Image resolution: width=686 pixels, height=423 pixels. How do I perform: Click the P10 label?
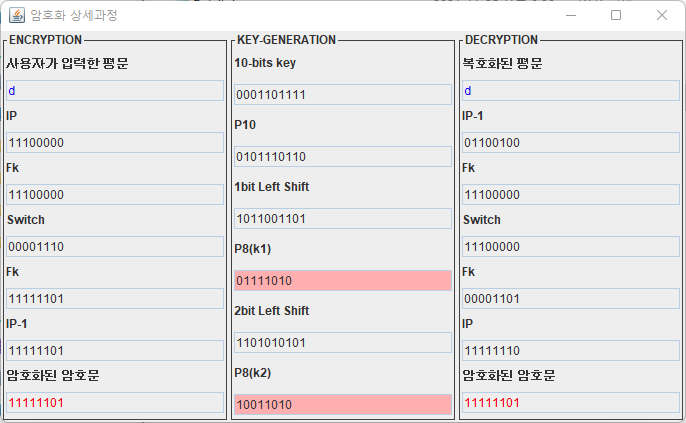[x=245, y=125]
